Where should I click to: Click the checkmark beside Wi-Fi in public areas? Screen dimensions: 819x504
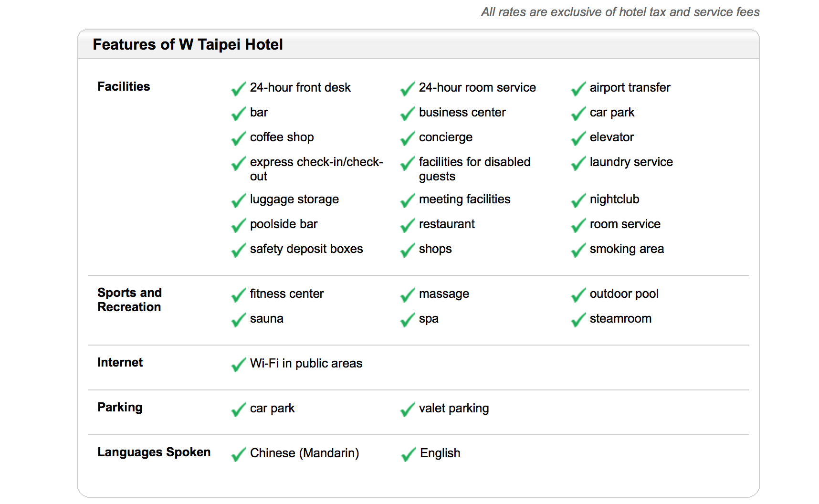click(x=239, y=364)
